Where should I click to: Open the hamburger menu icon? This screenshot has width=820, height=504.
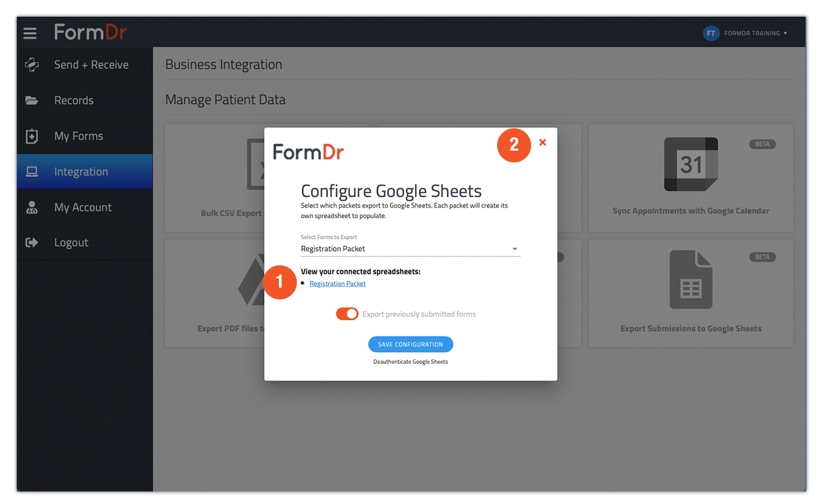(x=30, y=33)
